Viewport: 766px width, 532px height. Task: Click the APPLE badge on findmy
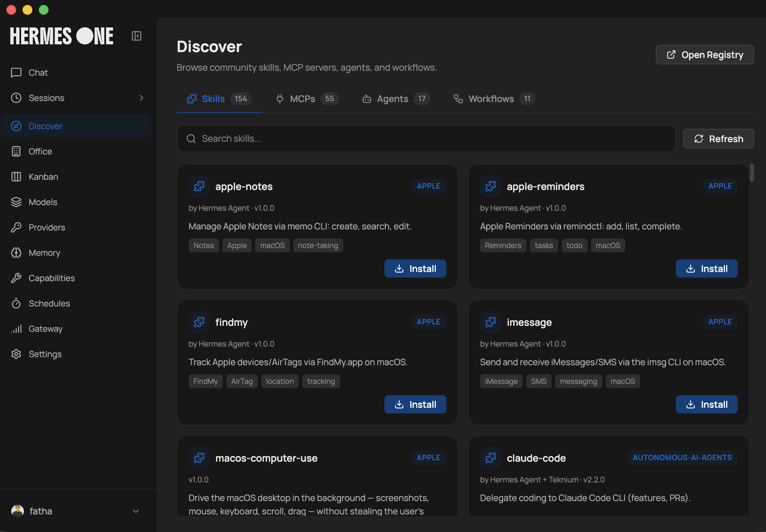[429, 322]
